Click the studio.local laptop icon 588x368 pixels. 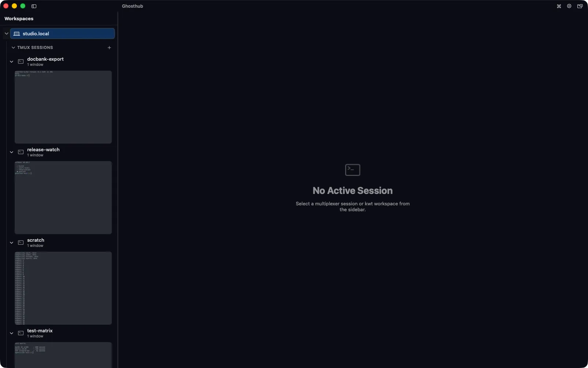point(17,33)
